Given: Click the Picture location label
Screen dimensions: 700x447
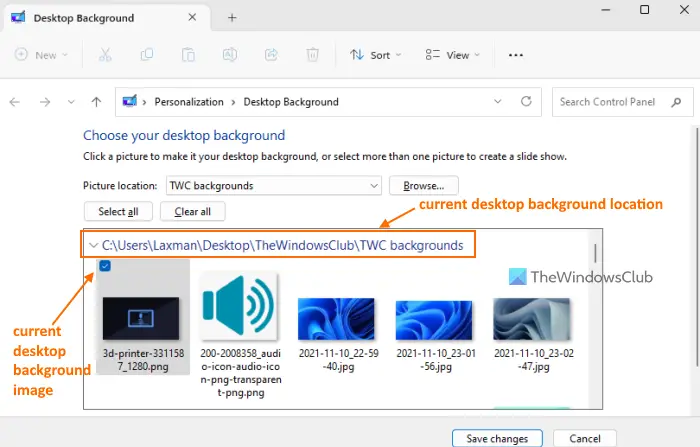Looking at the screenshot, I should 120,186.
